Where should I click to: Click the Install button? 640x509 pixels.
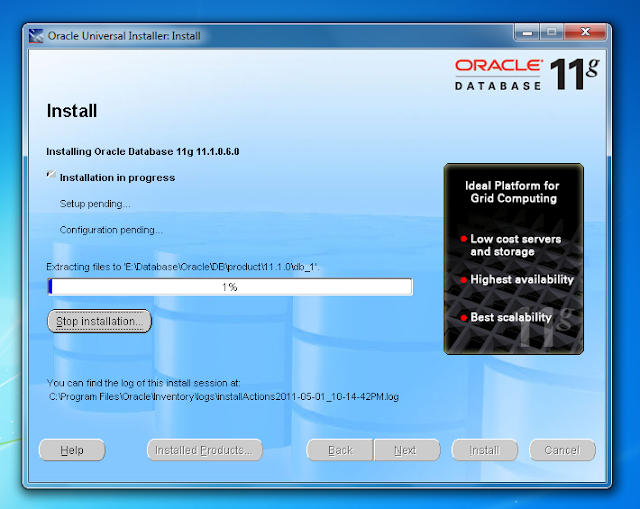coord(484,450)
